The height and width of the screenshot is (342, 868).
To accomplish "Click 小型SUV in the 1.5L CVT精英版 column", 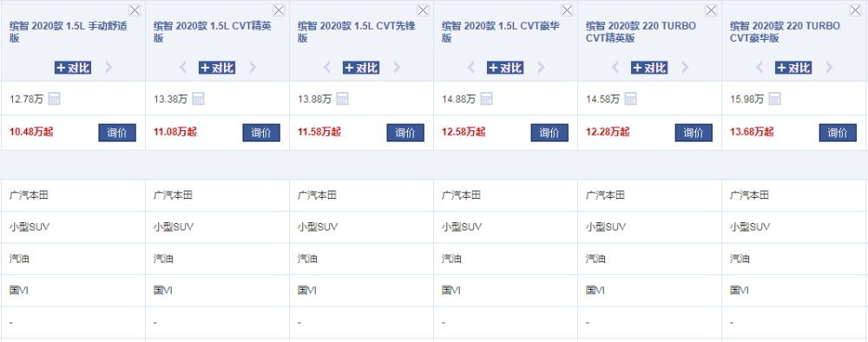I will [174, 227].
